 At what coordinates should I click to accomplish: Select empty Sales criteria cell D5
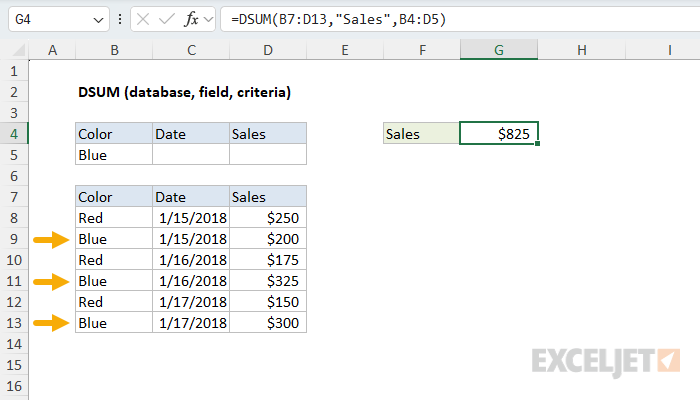268,154
